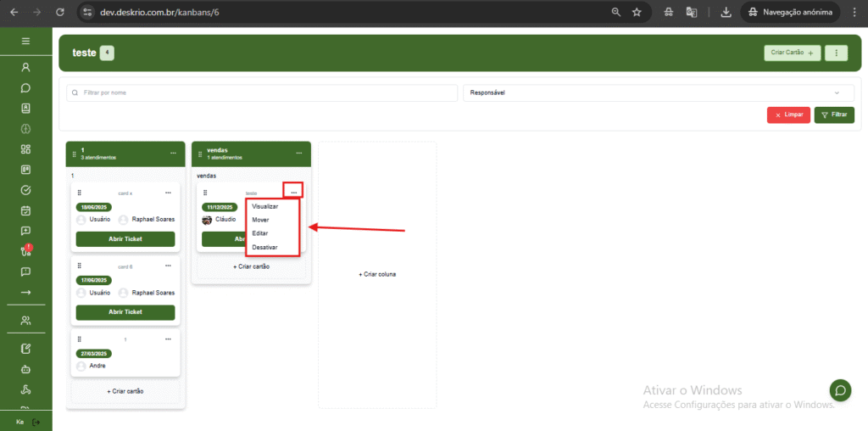Click the chat bubble icon in sidebar
The height and width of the screenshot is (431, 868).
[25, 87]
